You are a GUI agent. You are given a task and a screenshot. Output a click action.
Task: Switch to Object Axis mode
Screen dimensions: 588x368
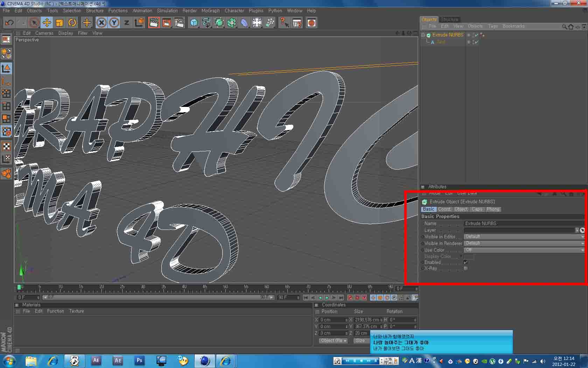pos(6,81)
